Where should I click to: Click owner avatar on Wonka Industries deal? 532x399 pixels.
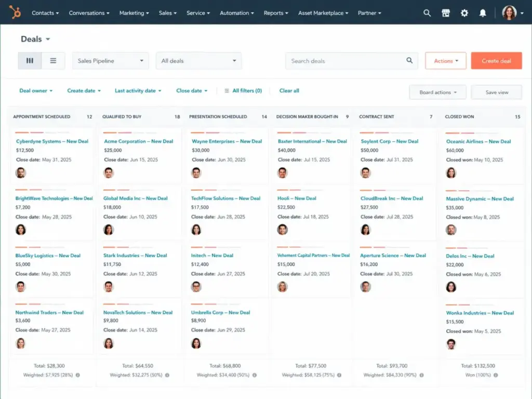pos(451,344)
